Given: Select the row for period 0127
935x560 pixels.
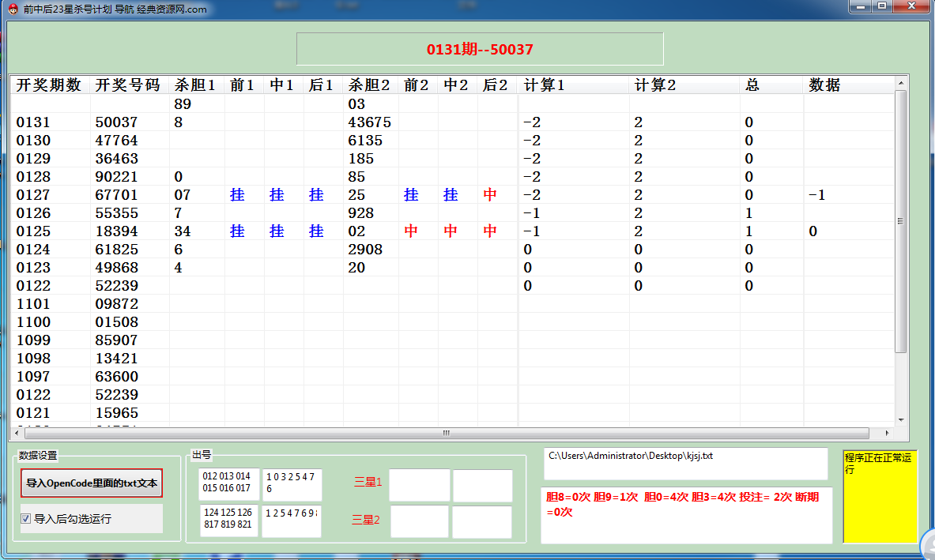Looking at the screenshot, I should 453,195.
